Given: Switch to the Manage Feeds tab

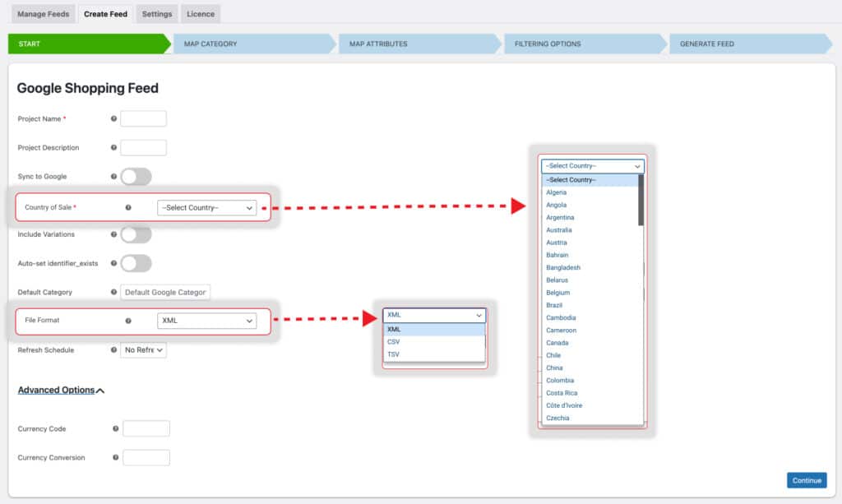Looking at the screenshot, I should [x=43, y=13].
